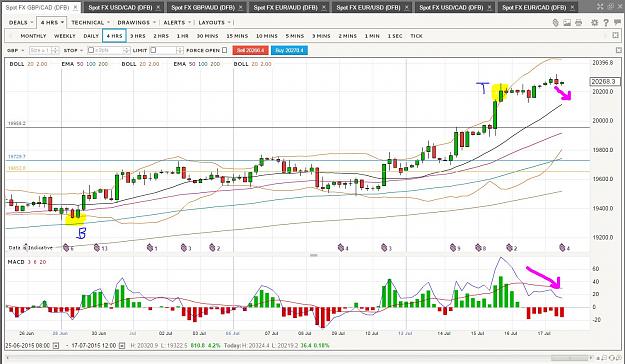Screen dimensions: 625x364
Task: Click the blue Buy price button
Action: click(289, 50)
